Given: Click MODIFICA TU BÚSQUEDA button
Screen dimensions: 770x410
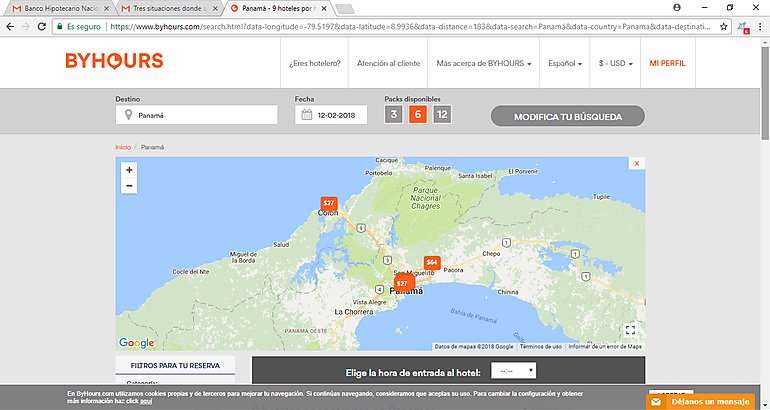Looking at the screenshot, I should tap(568, 116).
